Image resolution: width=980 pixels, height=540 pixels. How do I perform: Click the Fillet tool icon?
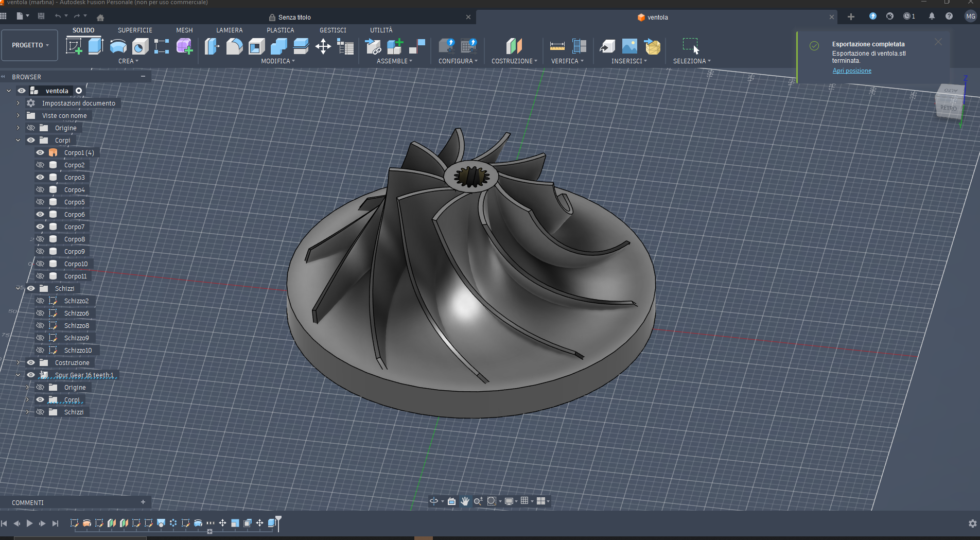[x=234, y=47]
